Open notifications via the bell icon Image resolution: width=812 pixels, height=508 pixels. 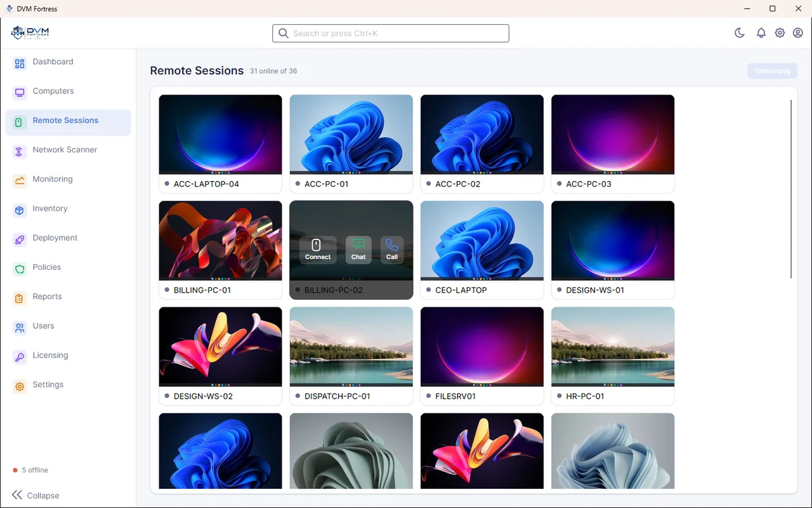pyautogui.click(x=761, y=33)
